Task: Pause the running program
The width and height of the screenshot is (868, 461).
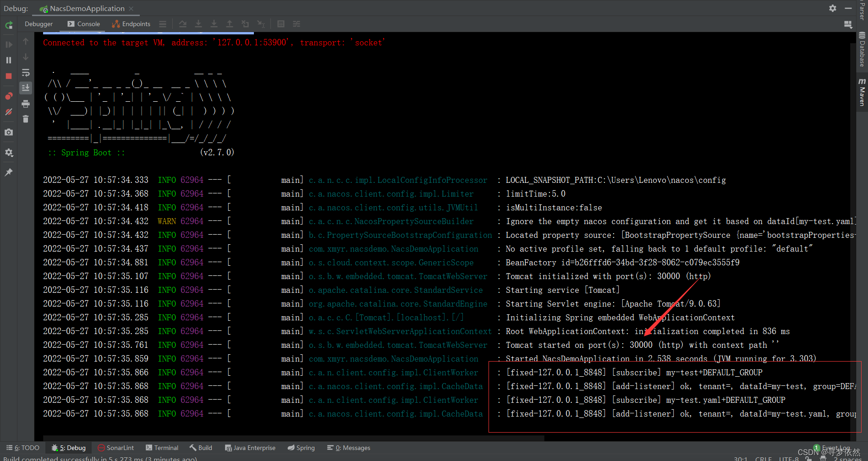Action: 9,60
